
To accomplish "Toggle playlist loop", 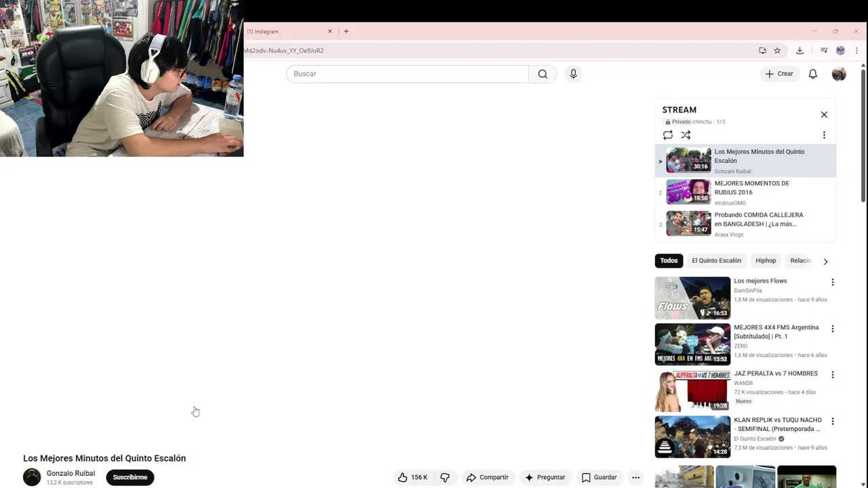I will pos(668,135).
